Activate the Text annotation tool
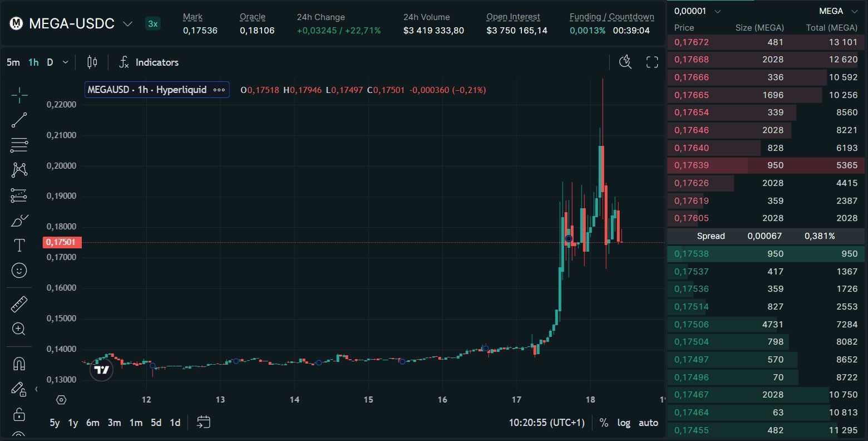The height and width of the screenshot is (441, 868). click(19, 246)
